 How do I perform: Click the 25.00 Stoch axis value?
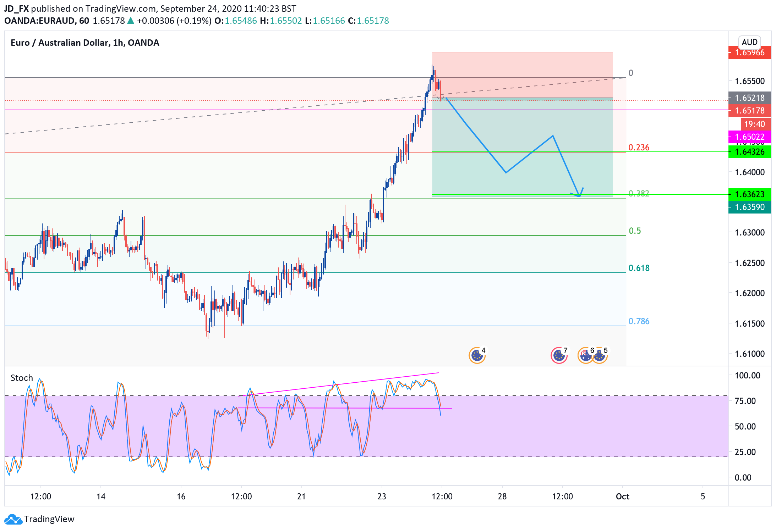click(x=745, y=452)
